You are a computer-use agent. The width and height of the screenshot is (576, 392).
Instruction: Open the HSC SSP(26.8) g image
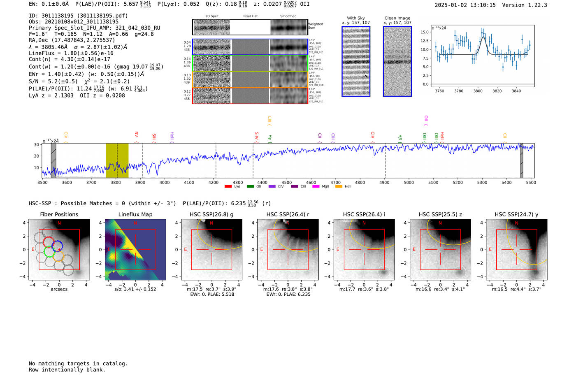(211, 249)
